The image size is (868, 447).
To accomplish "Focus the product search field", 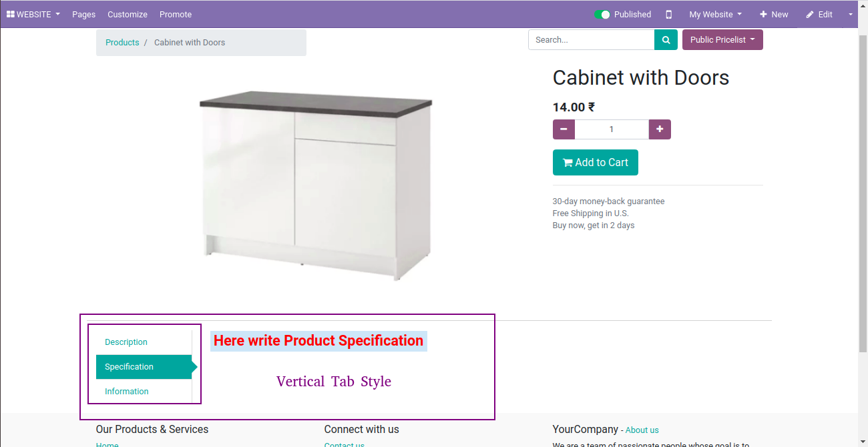I will point(592,40).
